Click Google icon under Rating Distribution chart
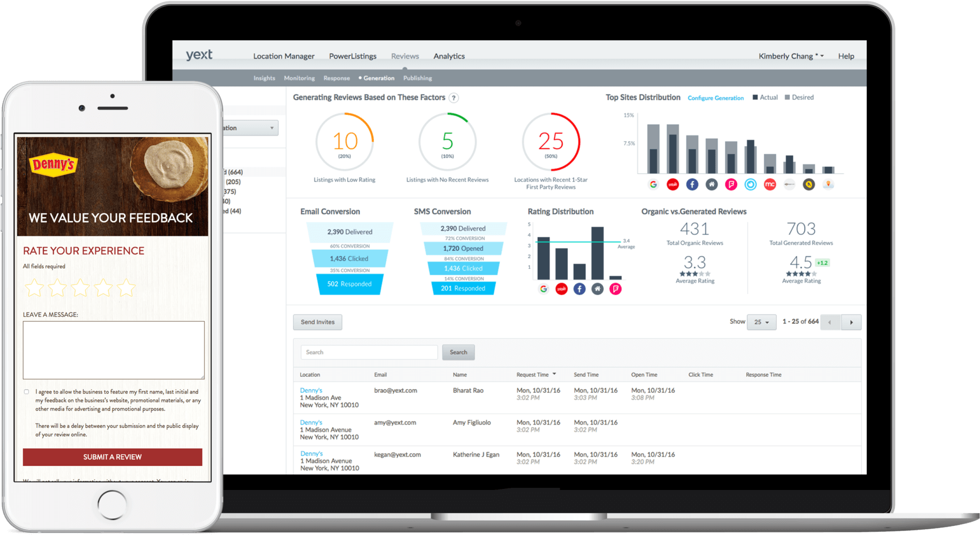This screenshot has height=535, width=980. click(544, 289)
